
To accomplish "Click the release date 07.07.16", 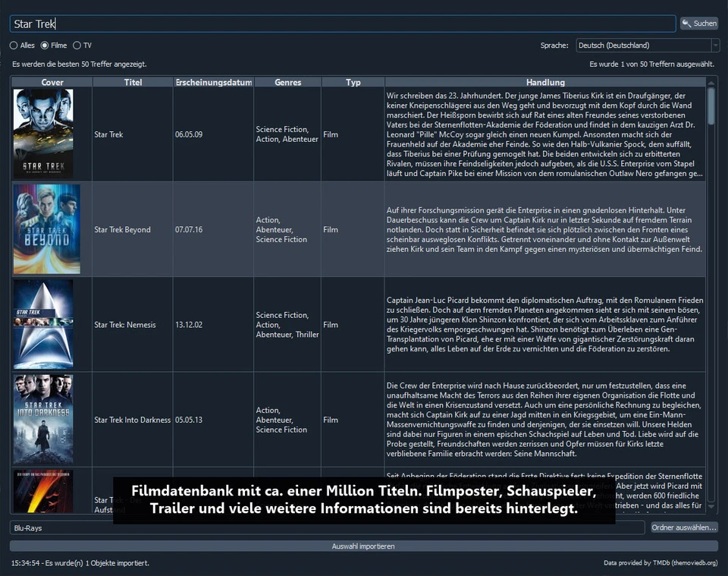I will [189, 229].
